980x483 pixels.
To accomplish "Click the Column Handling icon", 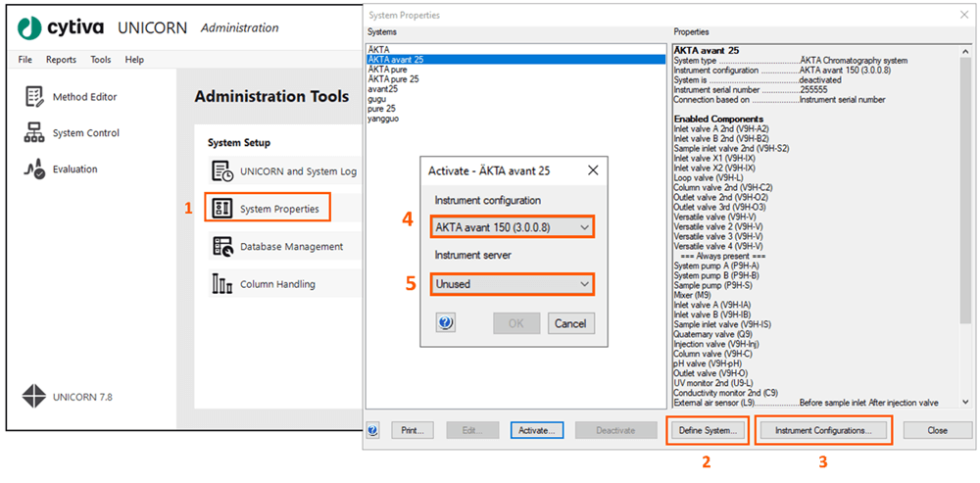I will 222,284.
